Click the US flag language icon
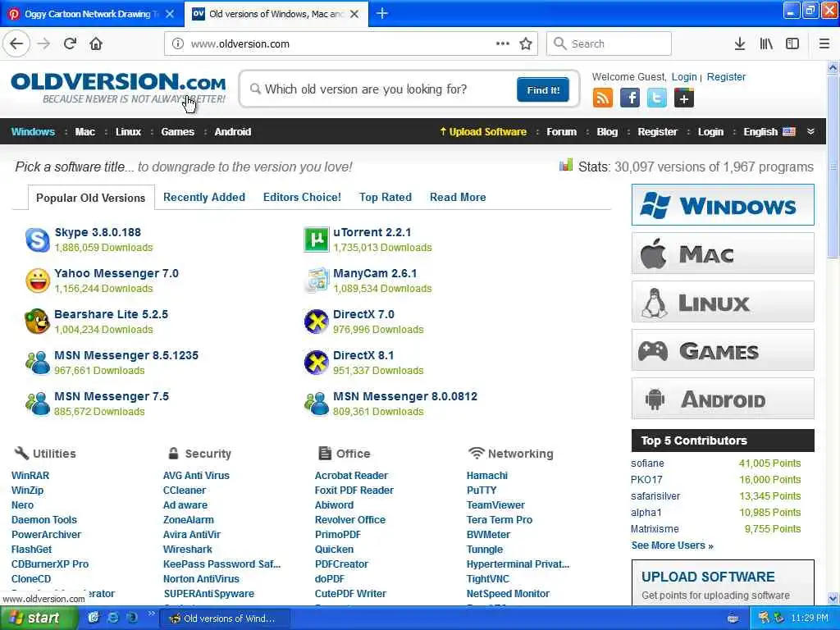Image resolution: width=840 pixels, height=630 pixels. point(789,132)
